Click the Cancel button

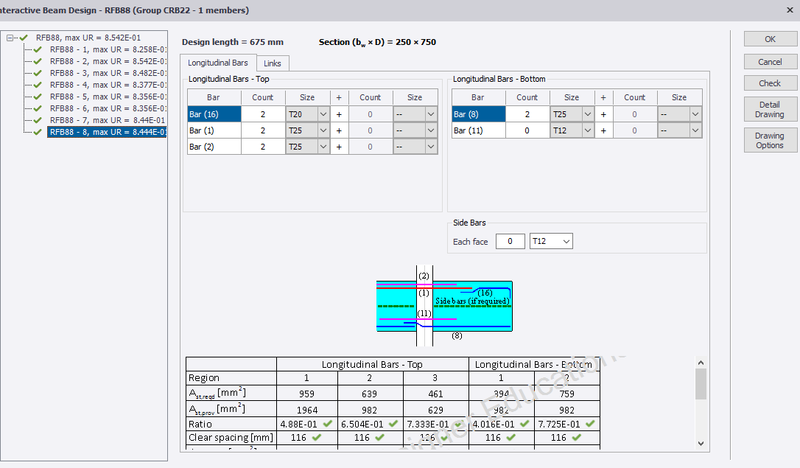click(x=770, y=62)
